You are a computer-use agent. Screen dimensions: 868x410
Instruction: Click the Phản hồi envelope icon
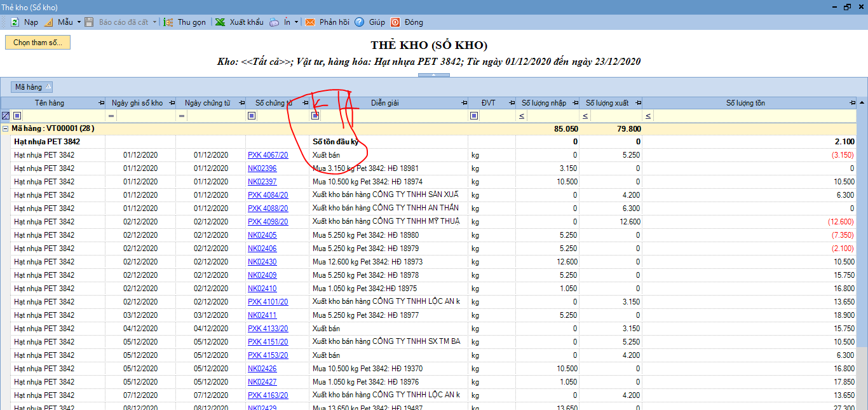coord(310,22)
